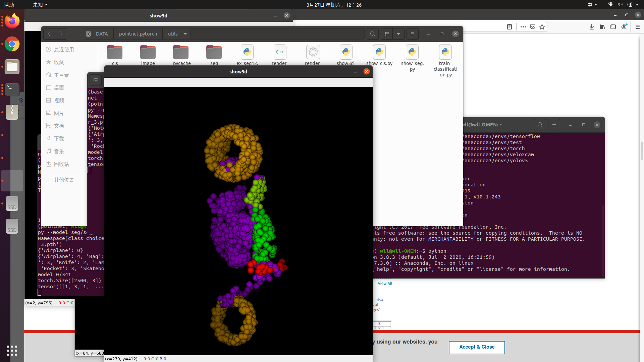
Task: Add new tab in middle terminal
Action: pyautogui.click(x=96, y=80)
